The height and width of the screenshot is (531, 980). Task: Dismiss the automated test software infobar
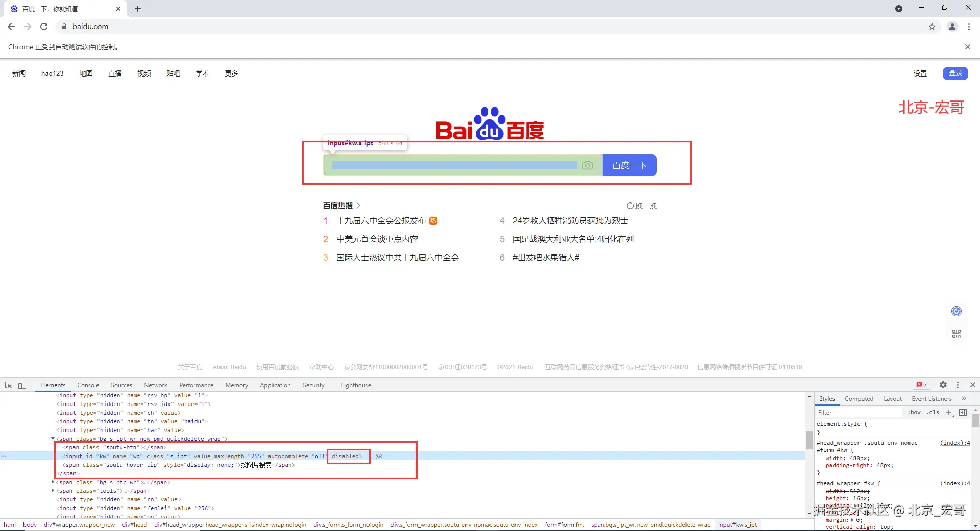968,47
